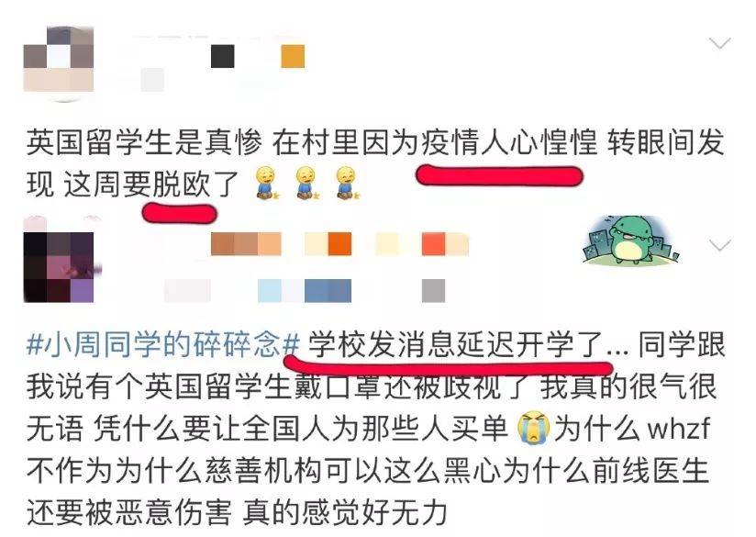This screenshot has width=756, height=537.
Task: Open the first post's chevron dropdown menu
Action: point(720,43)
